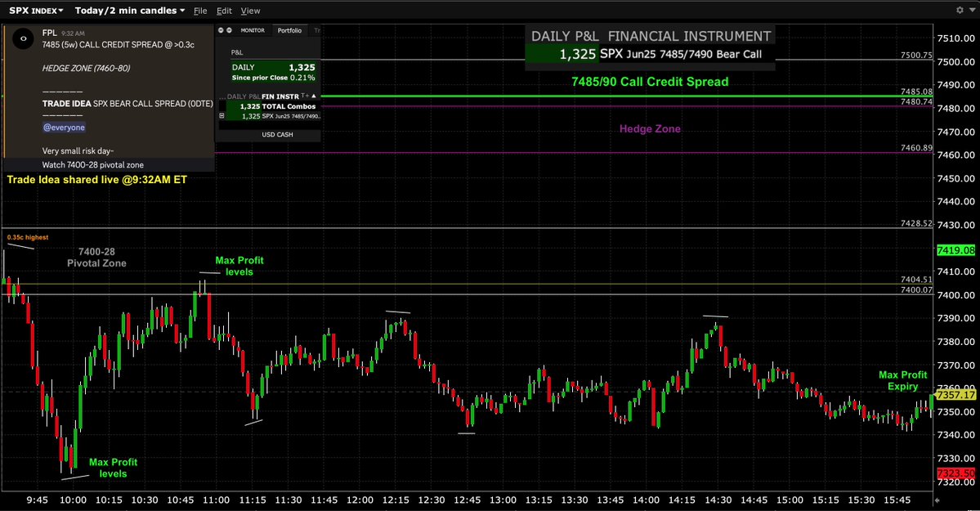This screenshot has width=980, height=511.
Task: Click '7485 (5w) CALL CREDIT SPREAD' message line
Action: tap(119, 44)
